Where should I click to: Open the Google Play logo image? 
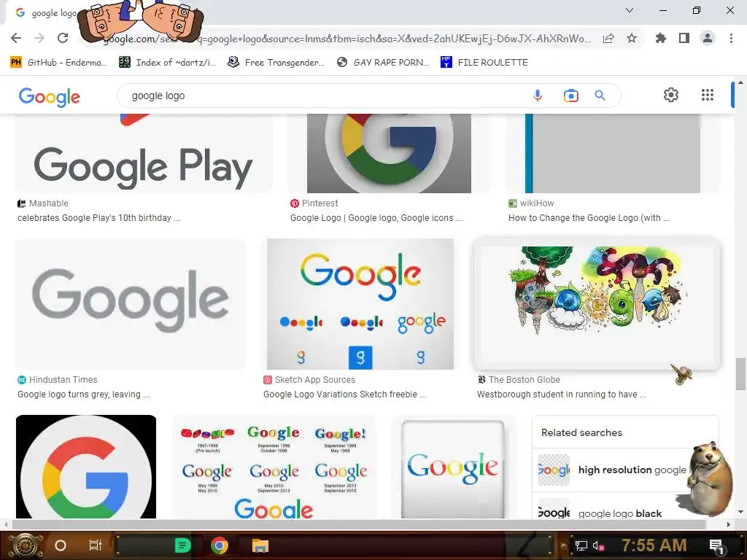tap(144, 153)
